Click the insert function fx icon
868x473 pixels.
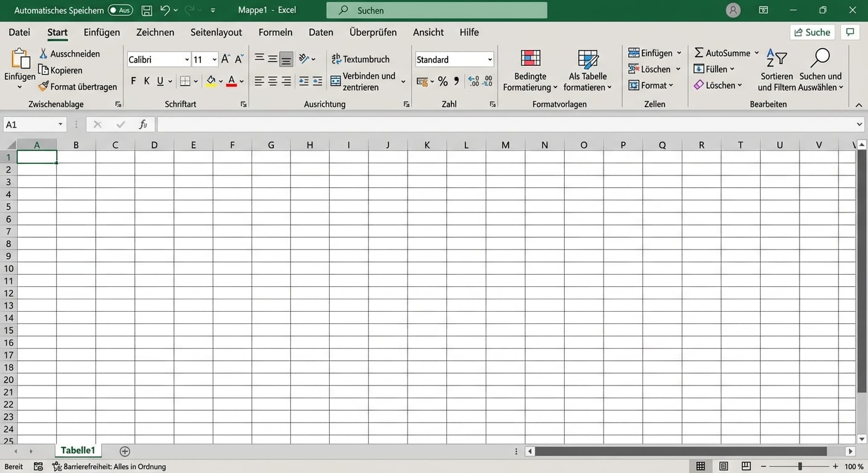click(143, 124)
